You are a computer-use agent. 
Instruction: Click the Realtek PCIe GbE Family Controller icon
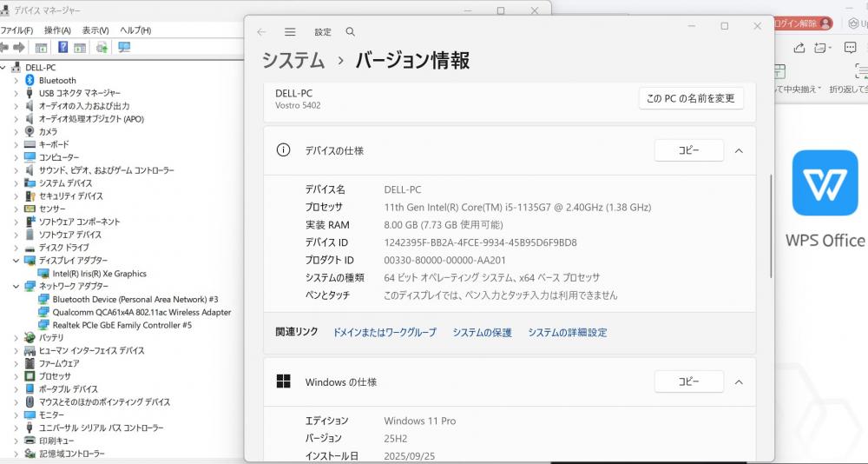43,325
